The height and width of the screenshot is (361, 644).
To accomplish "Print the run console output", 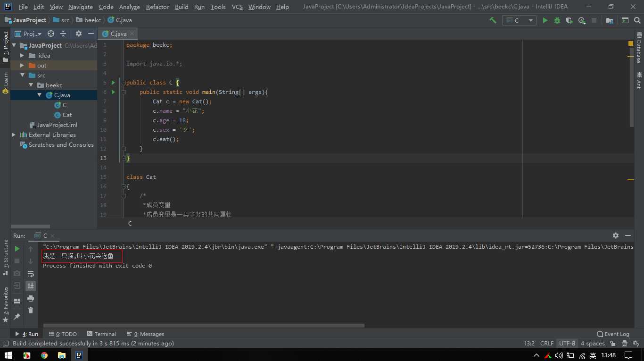I will pyautogui.click(x=31, y=298).
